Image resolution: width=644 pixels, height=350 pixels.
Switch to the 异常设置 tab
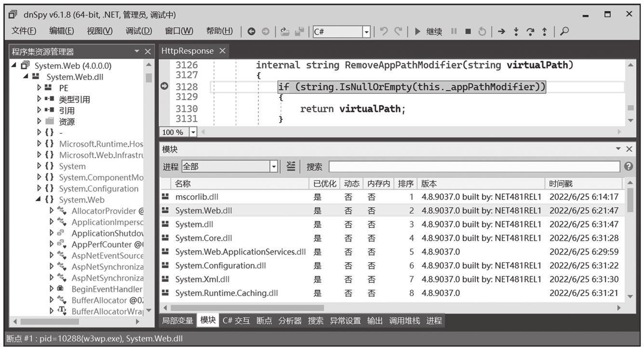[345, 321]
